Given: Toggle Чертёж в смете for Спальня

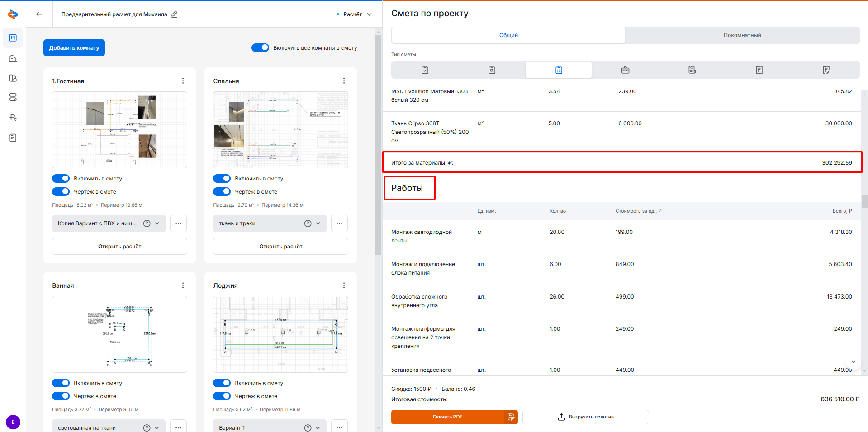Looking at the screenshot, I should tap(222, 192).
